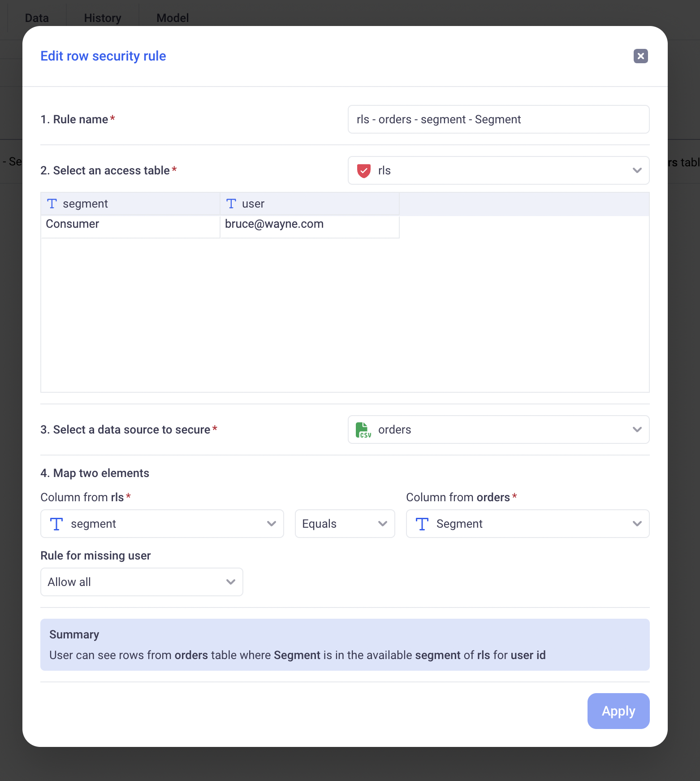The width and height of the screenshot is (700, 781).
Task: Click the 4. Map two elements label
Action: 95,473
